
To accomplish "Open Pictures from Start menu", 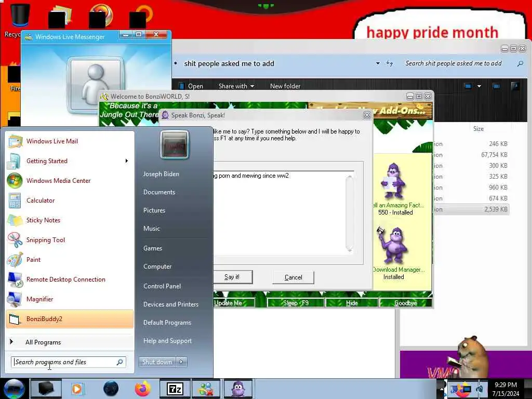I will pos(154,210).
